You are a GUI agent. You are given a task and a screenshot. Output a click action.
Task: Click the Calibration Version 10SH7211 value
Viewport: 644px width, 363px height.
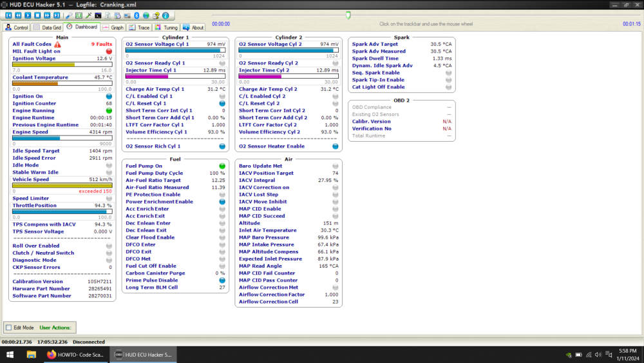(x=99, y=282)
